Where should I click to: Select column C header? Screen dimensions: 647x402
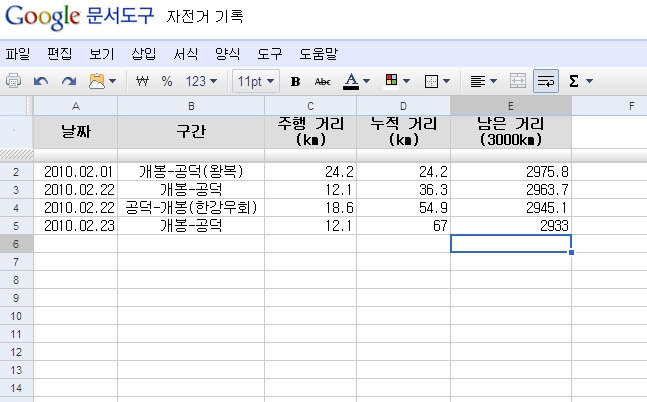point(311,106)
